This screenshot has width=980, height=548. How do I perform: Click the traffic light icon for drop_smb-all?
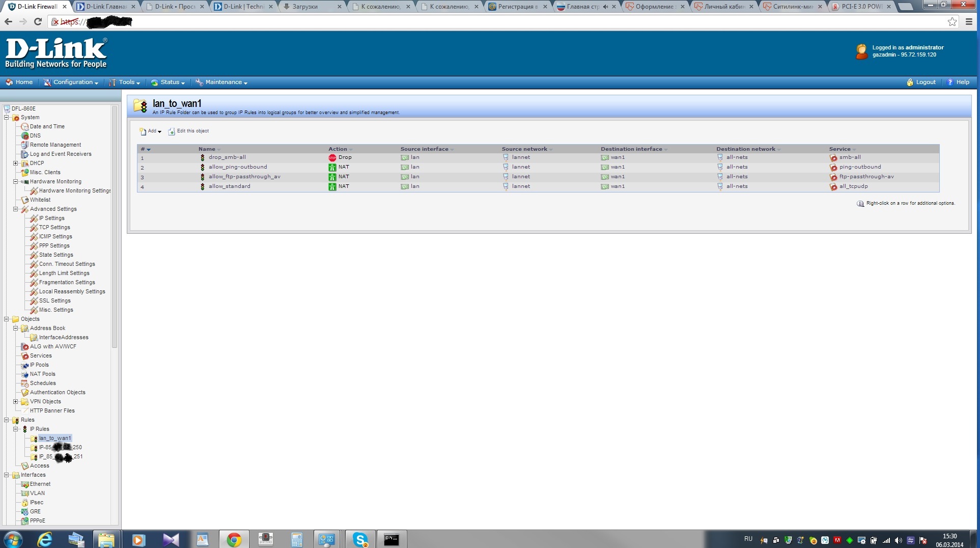pos(203,158)
